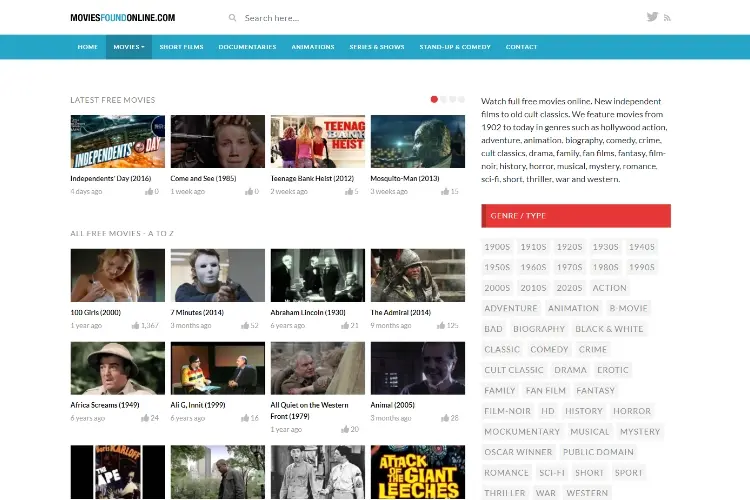The width and height of the screenshot is (750, 500).
Task: Click thumbs-up icon for Ali G, Innit
Action: [245, 418]
